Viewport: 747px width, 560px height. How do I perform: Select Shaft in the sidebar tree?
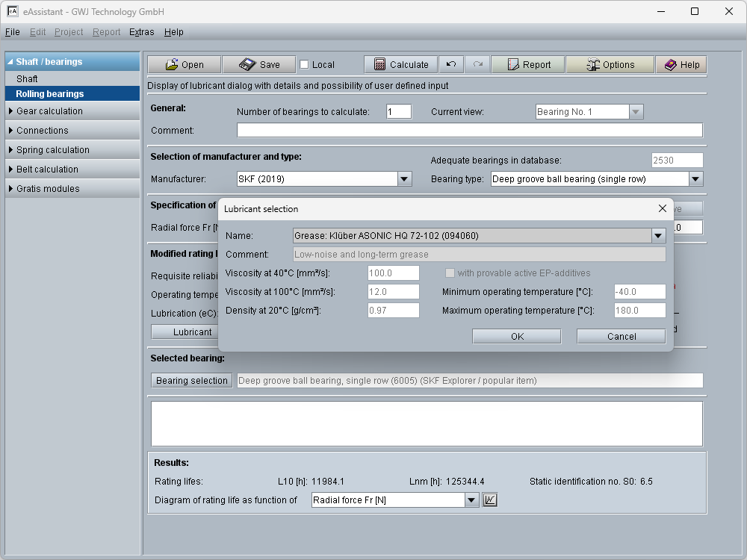[27, 79]
